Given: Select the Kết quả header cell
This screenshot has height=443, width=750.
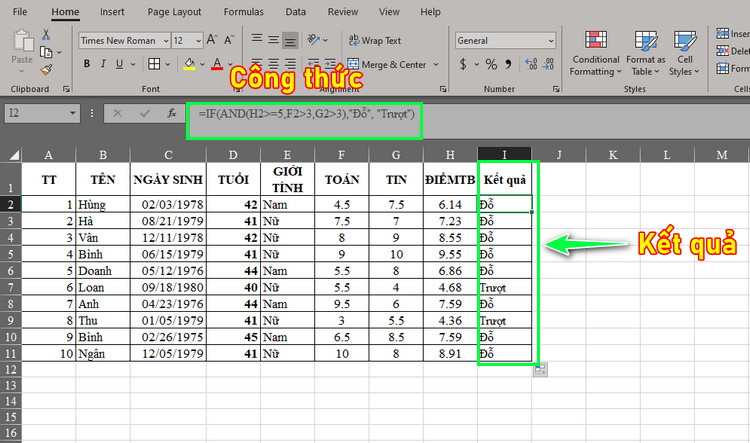Looking at the screenshot, I should click(504, 179).
